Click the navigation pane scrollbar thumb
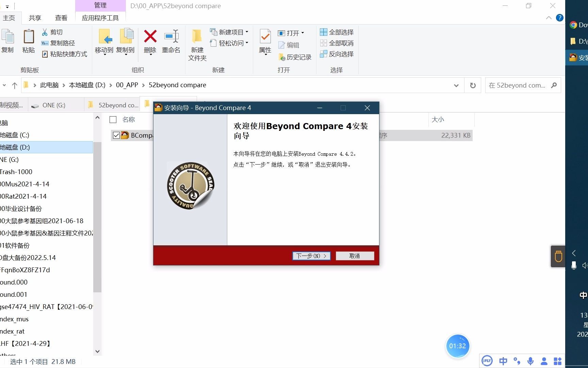The height and width of the screenshot is (368, 588). 97,217
